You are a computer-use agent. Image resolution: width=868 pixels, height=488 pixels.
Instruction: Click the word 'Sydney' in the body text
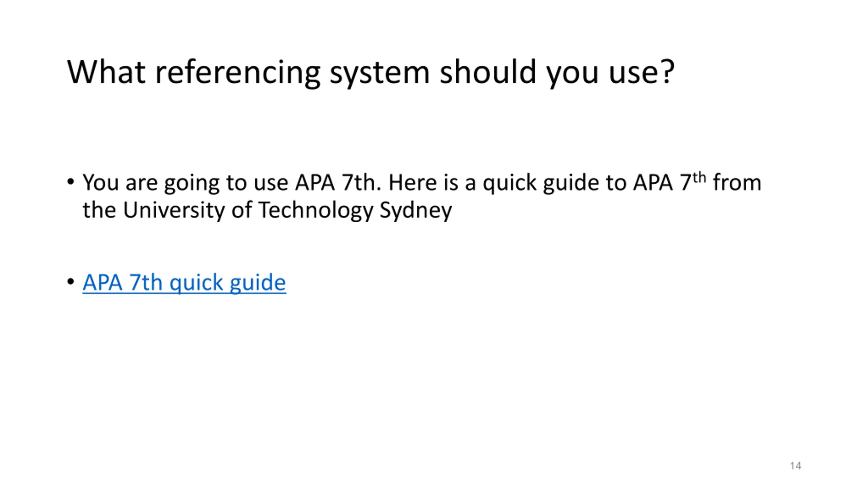tap(416, 210)
